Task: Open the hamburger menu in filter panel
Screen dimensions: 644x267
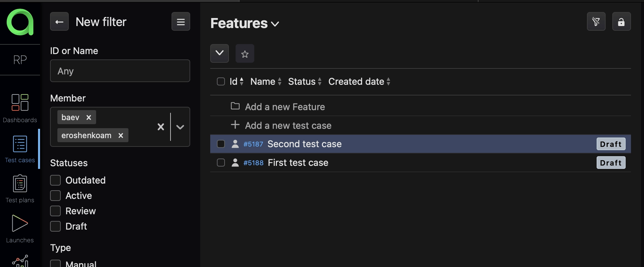Action: coord(181,22)
